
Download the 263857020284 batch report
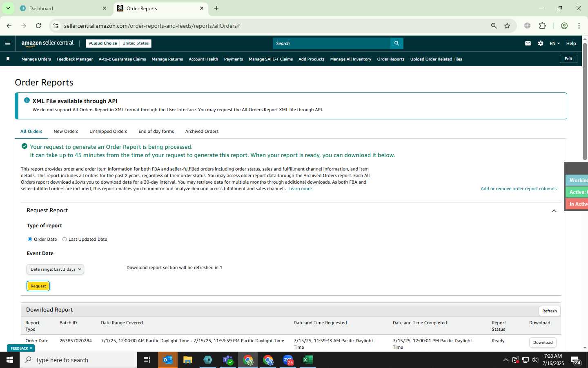543,343
